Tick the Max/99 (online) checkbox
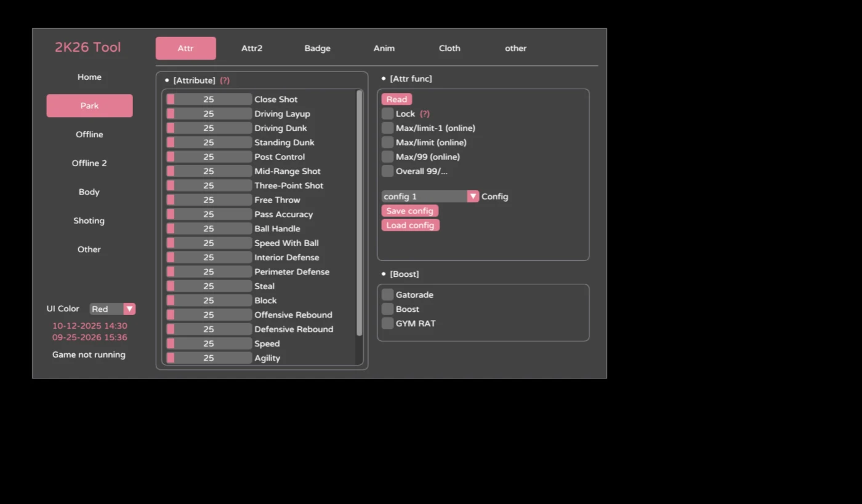Image resolution: width=862 pixels, height=504 pixels. (x=387, y=157)
